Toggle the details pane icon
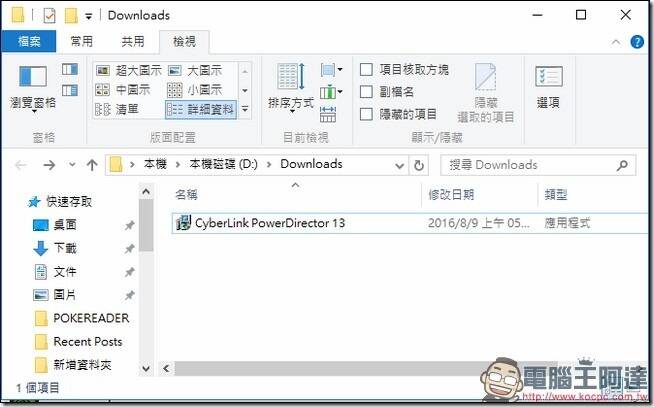This screenshot has width=654, height=407. point(70,90)
